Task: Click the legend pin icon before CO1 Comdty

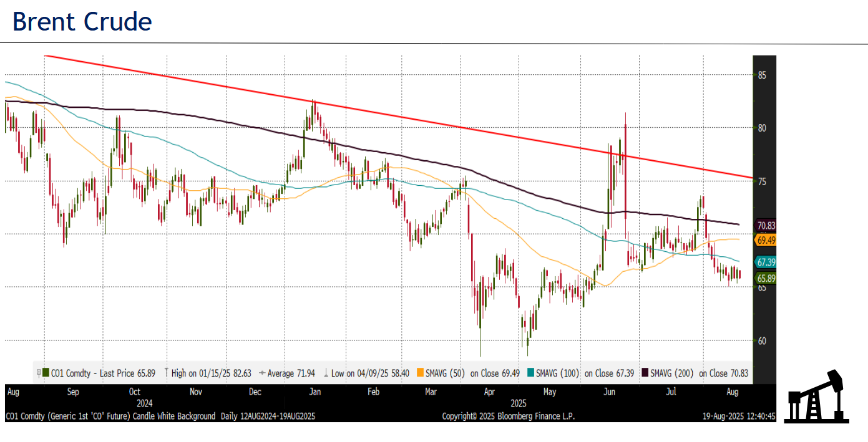Action: coord(39,373)
